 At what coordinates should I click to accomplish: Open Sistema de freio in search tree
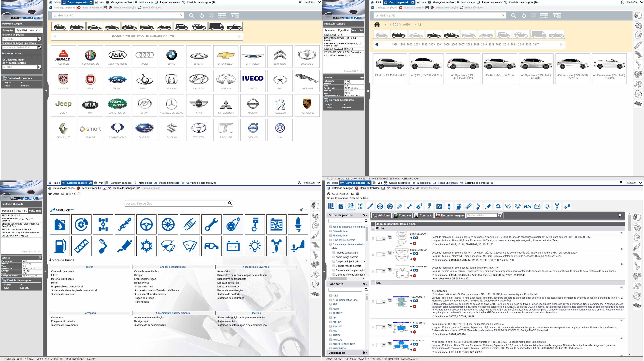[x=144, y=287]
